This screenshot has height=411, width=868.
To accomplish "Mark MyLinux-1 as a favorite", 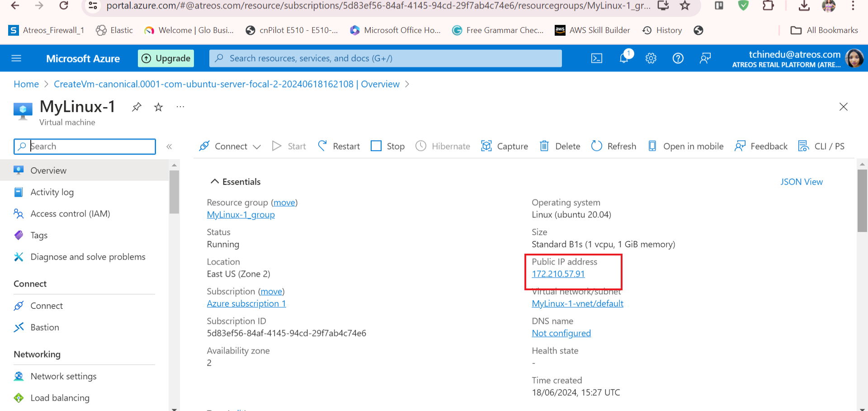I will [158, 107].
